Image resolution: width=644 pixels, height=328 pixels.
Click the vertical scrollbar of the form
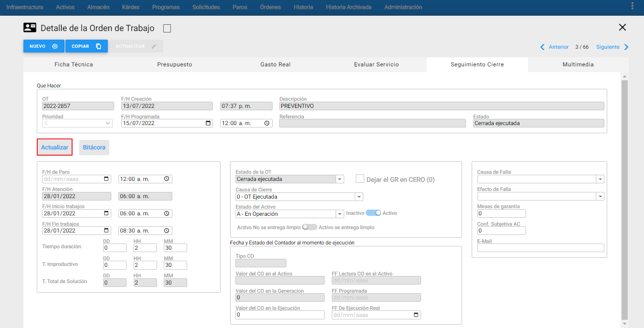624,200
